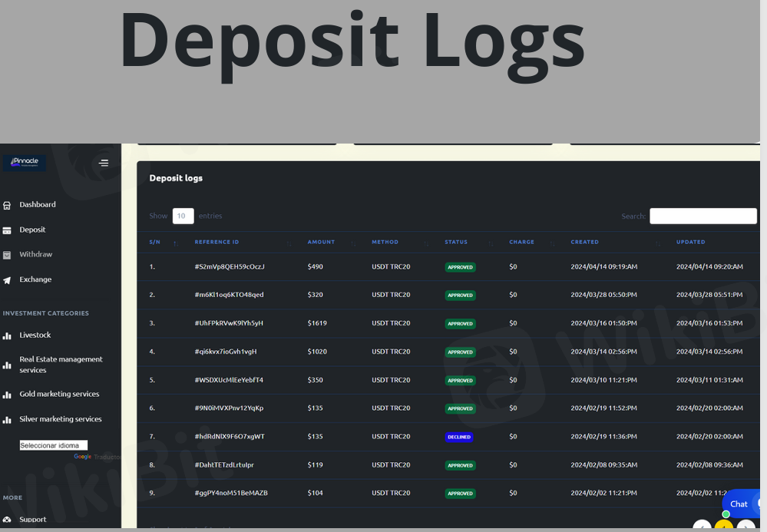Click the Exchange paper plane icon

[x=7, y=280]
